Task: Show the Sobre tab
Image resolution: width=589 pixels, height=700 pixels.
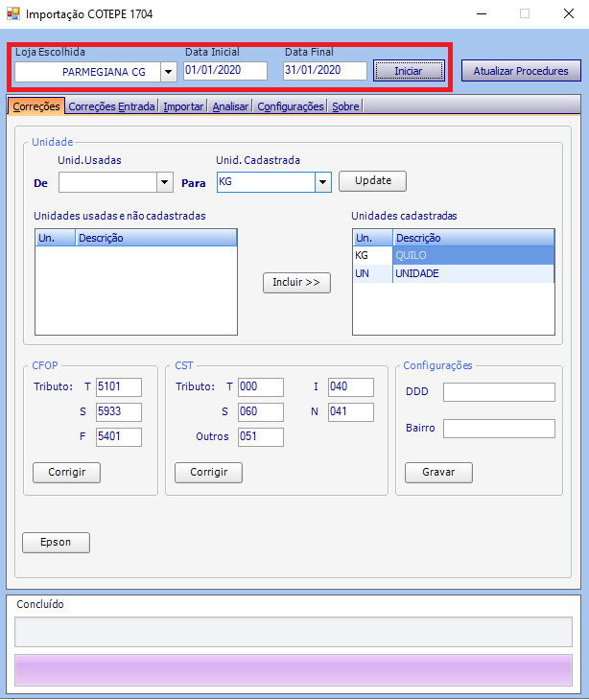Action: [x=345, y=106]
